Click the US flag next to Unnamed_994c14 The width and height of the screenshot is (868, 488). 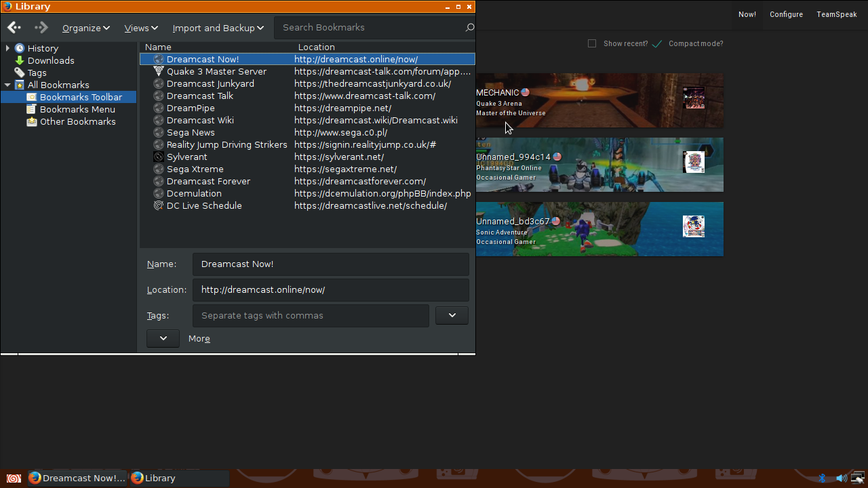point(557,157)
